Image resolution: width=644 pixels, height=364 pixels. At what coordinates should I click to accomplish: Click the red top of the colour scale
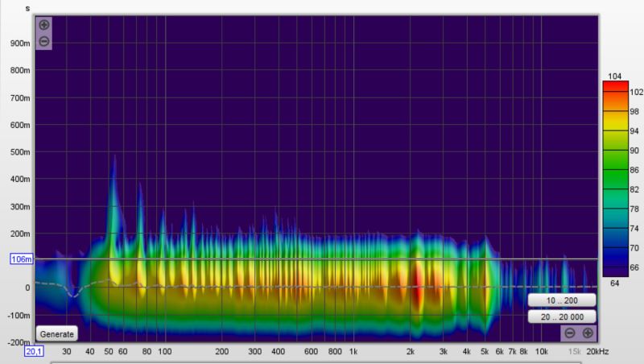point(615,85)
